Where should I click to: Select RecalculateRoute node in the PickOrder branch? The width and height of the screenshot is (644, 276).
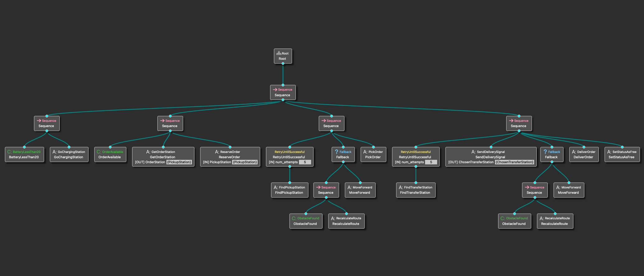[346, 221]
